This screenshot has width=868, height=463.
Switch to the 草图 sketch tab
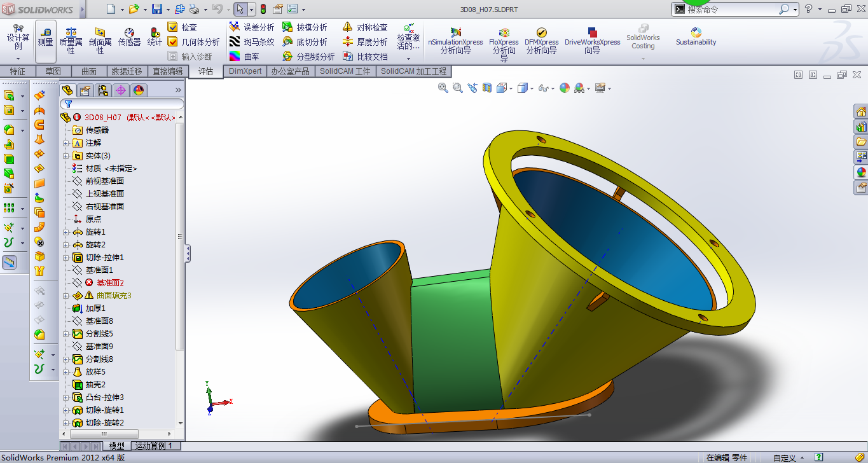(x=53, y=71)
